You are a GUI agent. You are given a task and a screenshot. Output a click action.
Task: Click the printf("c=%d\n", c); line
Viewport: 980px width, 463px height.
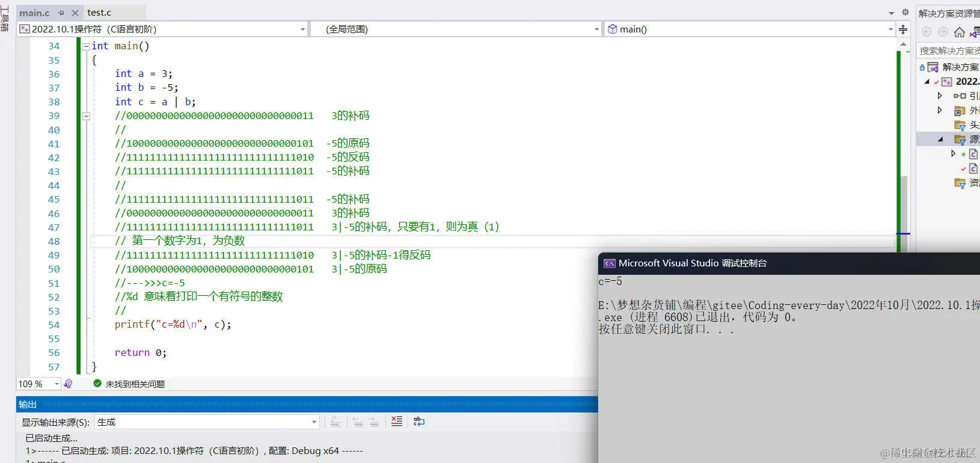(173, 325)
